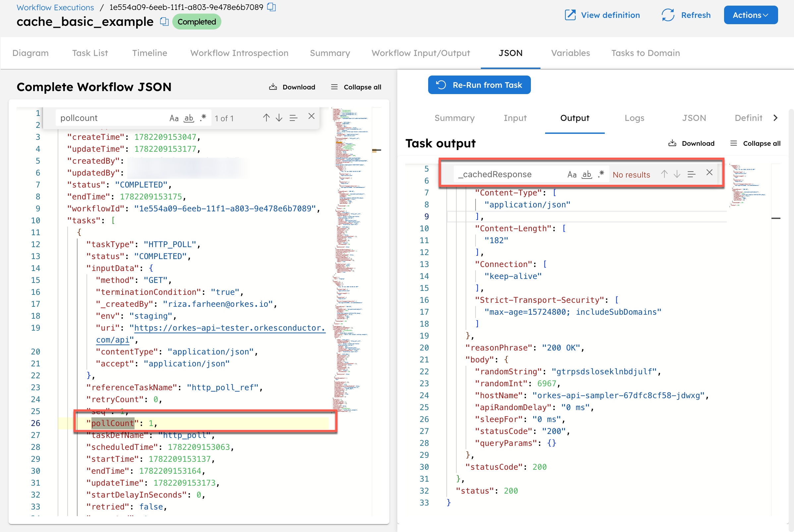
Task: Click the referenceTaskName http_poll_ref value
Action: click(x=223, y=388)
